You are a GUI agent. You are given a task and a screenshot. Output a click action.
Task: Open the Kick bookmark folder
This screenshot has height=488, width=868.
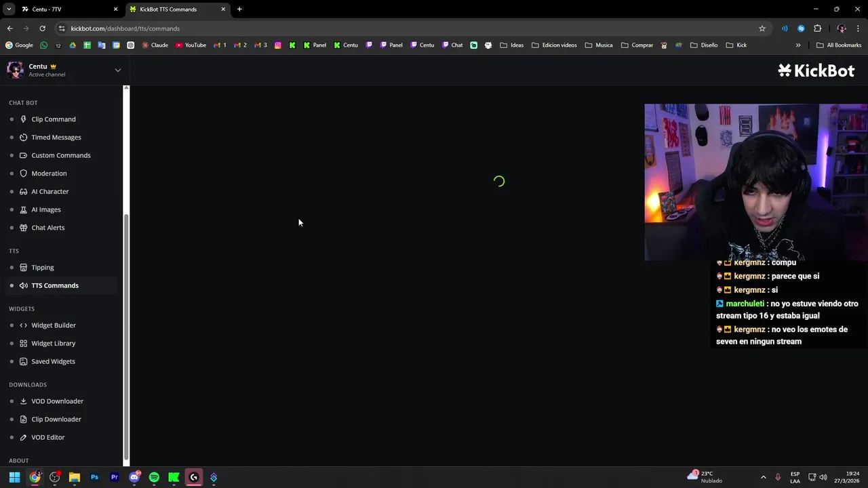[x=736, y=45]
